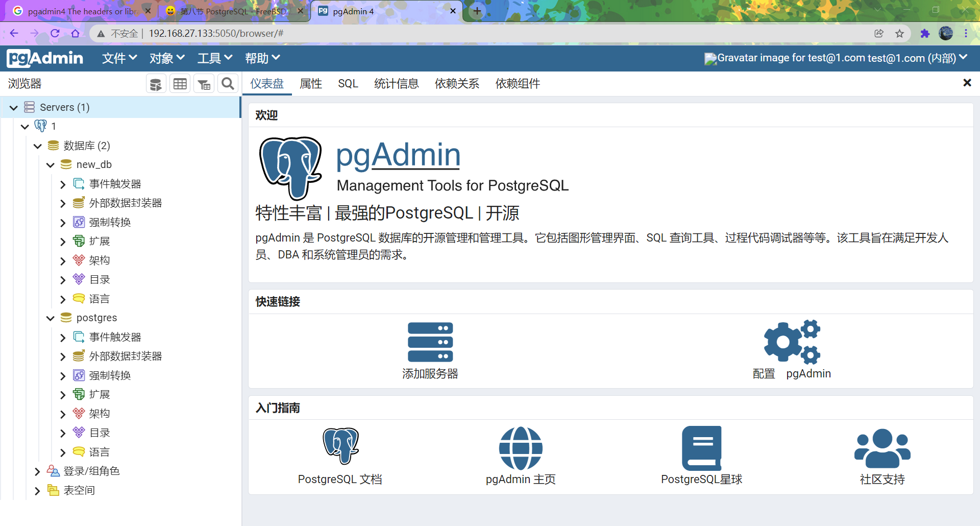Click the pgAdmin logo in the top bar
The image size is (980, 526).
point(45,58)
